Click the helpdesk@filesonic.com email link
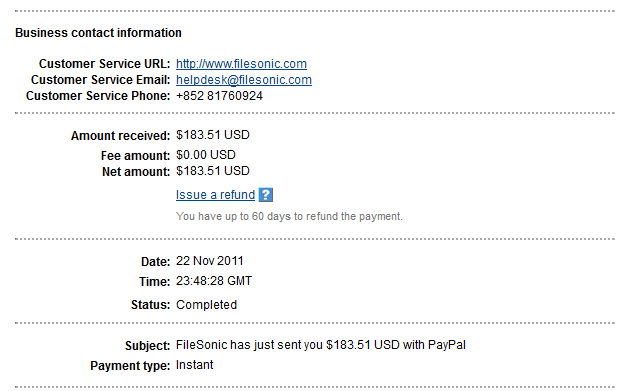 tap(244, 80)
